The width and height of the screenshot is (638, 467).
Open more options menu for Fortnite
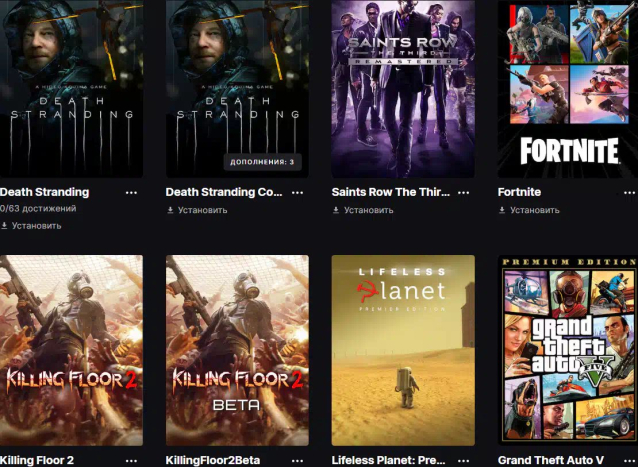629,193
